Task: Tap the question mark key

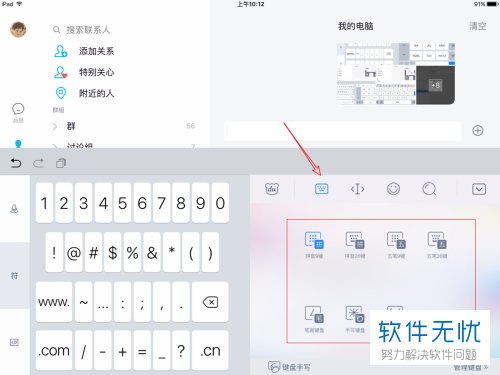Action: click(181, 350)
